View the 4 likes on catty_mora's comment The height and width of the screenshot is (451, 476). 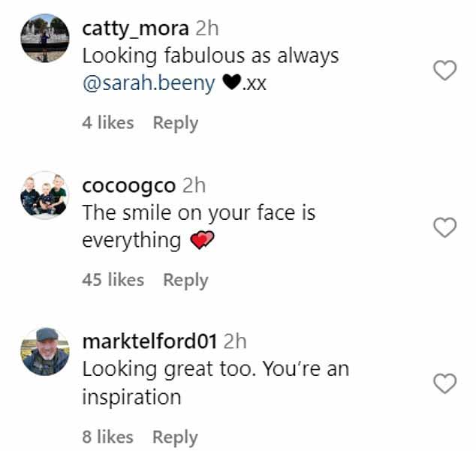(x=108, y=122)
